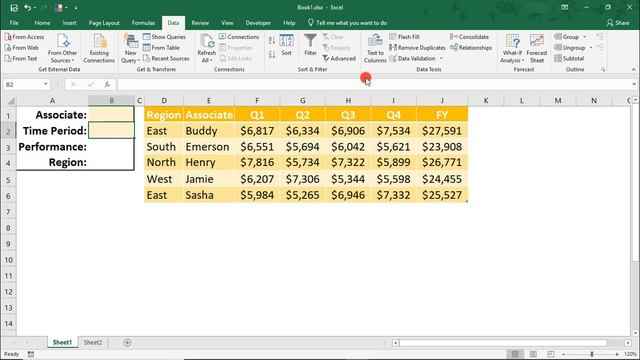The image size is (640, 360).
Task: Click cell with Henry
Action: pyautogui.click(x=209, y=162)
